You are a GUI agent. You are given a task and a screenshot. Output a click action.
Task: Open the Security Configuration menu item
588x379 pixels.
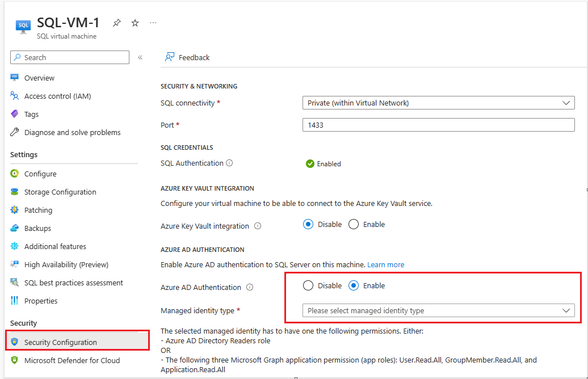pyautogui.click(x=78, y=342)
